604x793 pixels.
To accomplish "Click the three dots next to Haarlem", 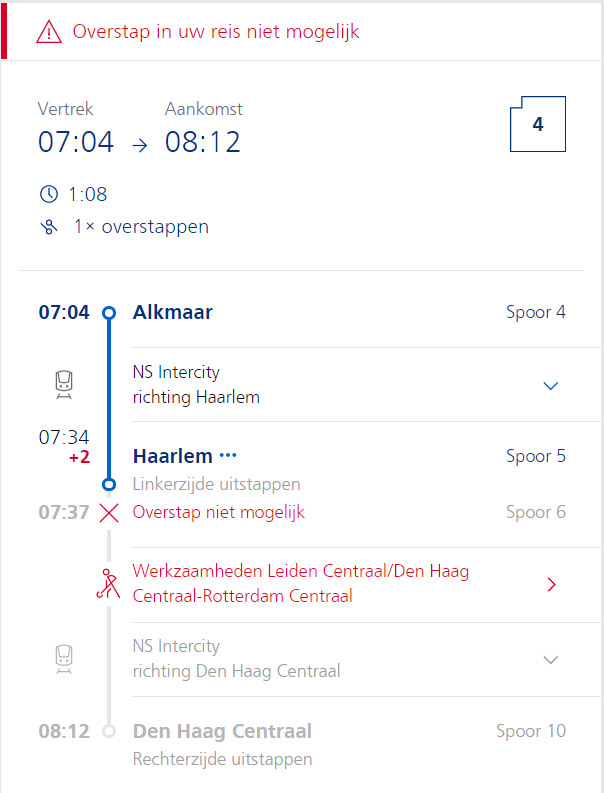I will coord(228,456).
